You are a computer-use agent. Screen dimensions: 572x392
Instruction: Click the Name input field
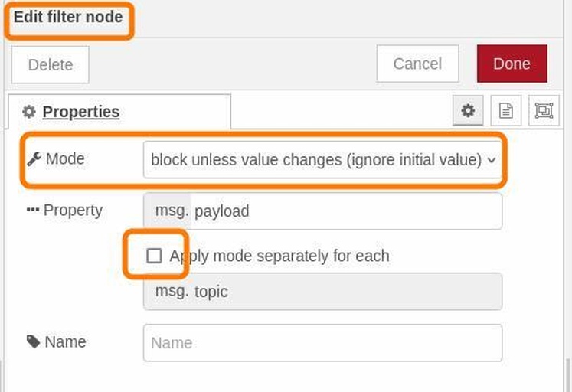[x=322, y=343]
